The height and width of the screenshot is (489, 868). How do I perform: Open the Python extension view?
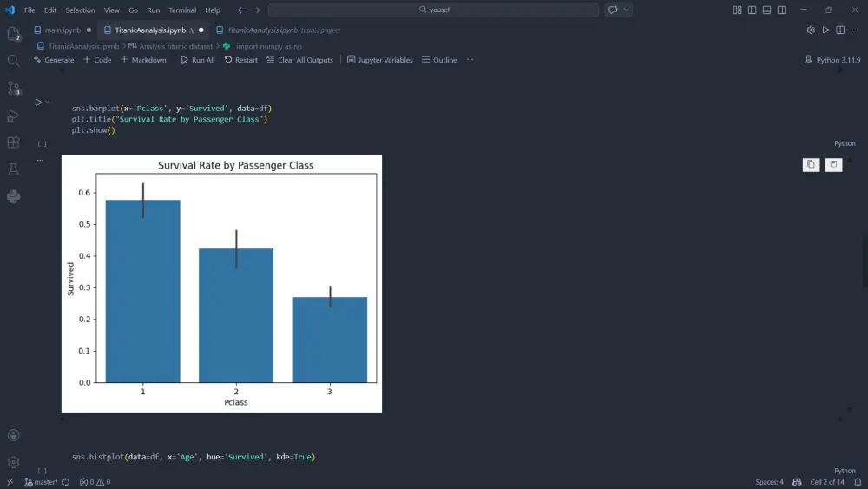click(13, 196)
